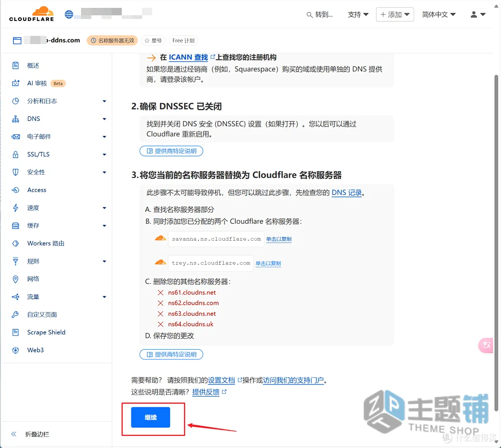
Task: Open 访问我们的支持门户 link
Action: click(293, 380)
